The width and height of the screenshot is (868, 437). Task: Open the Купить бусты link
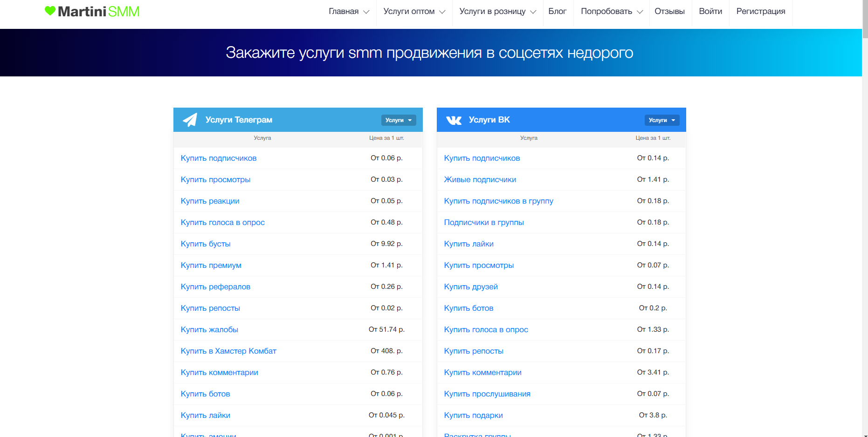tap(206, 244)
